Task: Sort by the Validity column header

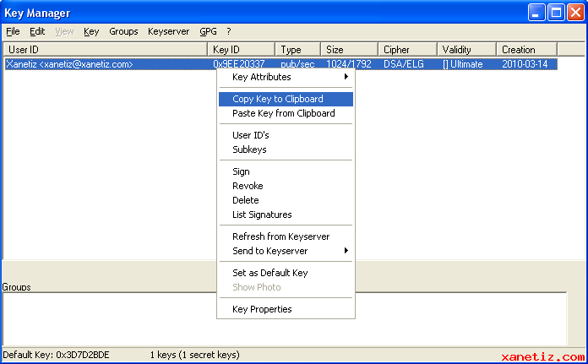Action: [467, 50]
